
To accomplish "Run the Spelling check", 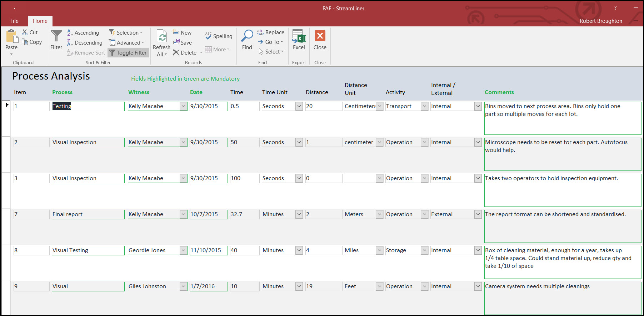I will [x=219, y=36].
